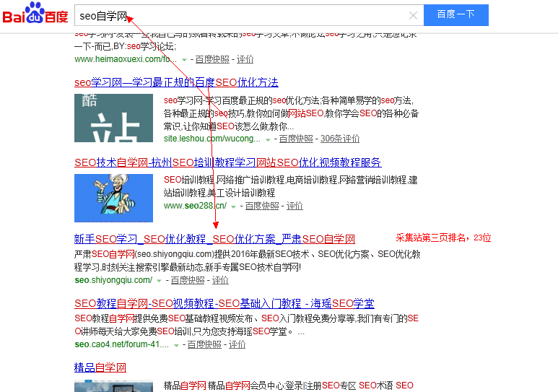
Task: Open 评价 for seo288.cn result
Action: (x=295, y=206)
